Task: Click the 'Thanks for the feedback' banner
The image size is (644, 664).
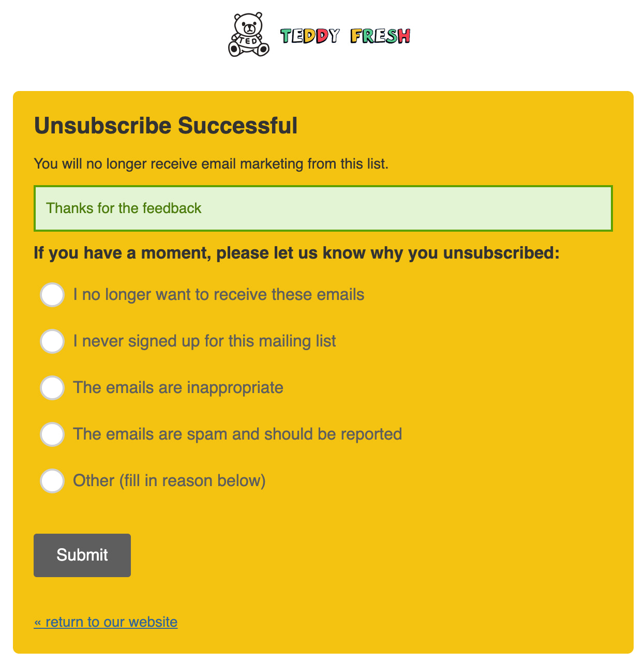Action: click(x=322, y=207)
